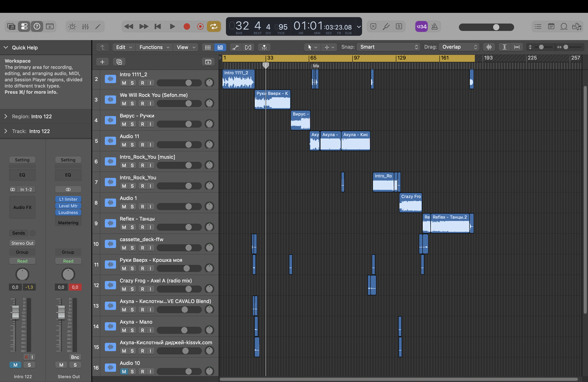
Task: Open the L1 limiter plugin slot
Action: point(68,199)
